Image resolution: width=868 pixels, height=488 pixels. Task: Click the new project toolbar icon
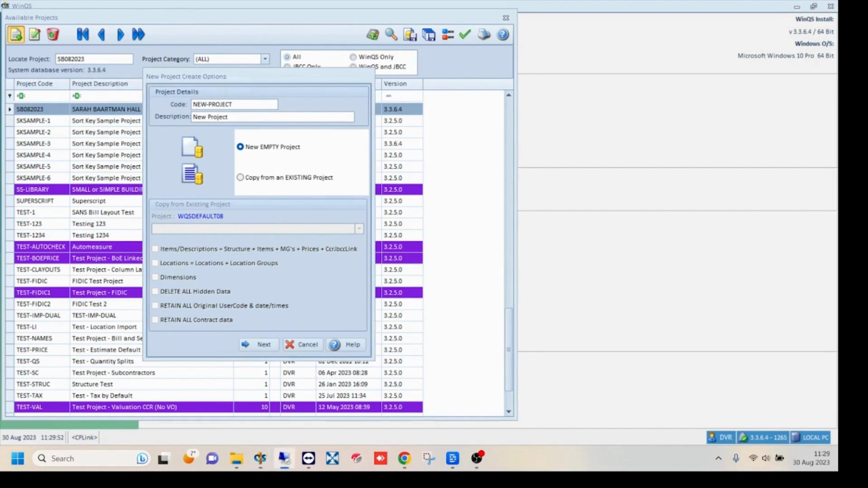pos(16,35)
